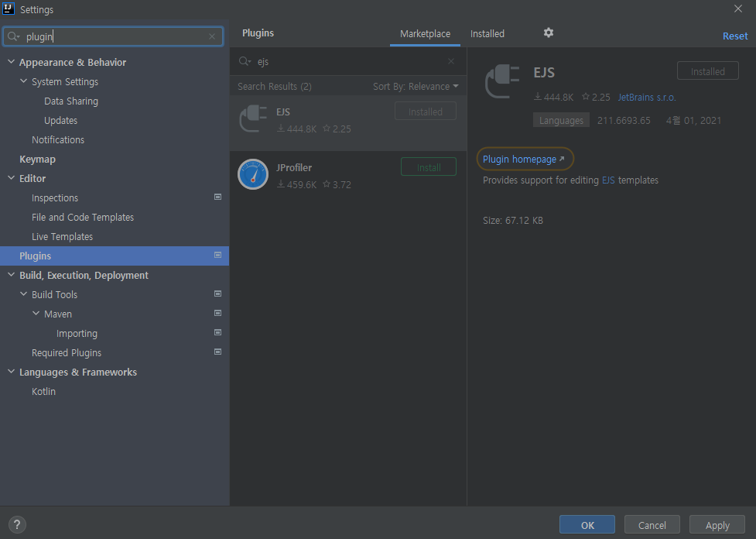Click the Search Results (2) label

275,87
